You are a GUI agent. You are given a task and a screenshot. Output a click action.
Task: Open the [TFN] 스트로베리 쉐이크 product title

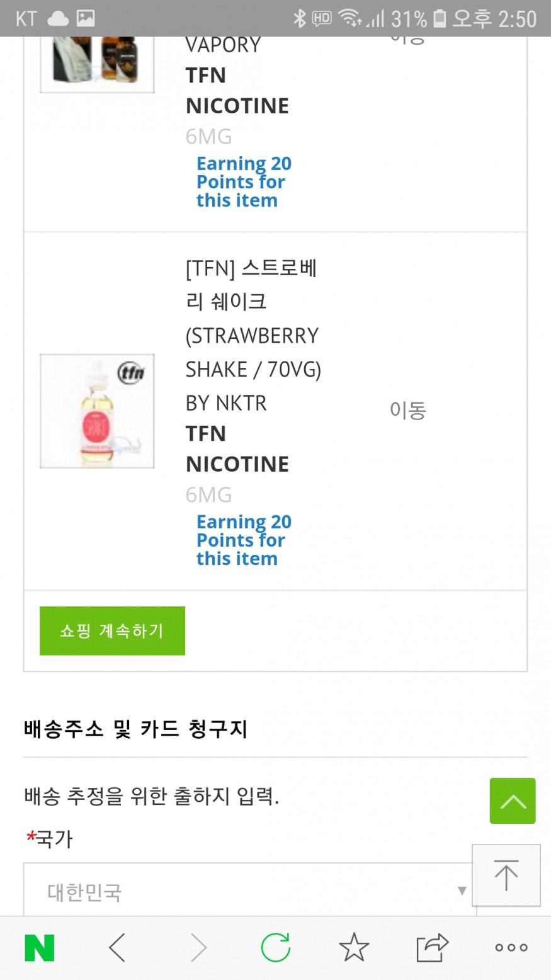click(252, 285)
